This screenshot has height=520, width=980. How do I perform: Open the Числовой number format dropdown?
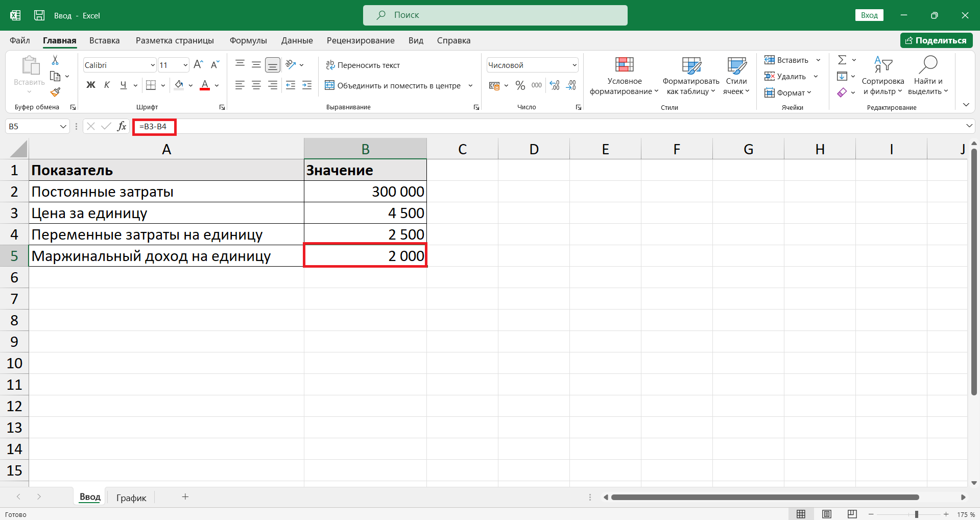(575, 65)
